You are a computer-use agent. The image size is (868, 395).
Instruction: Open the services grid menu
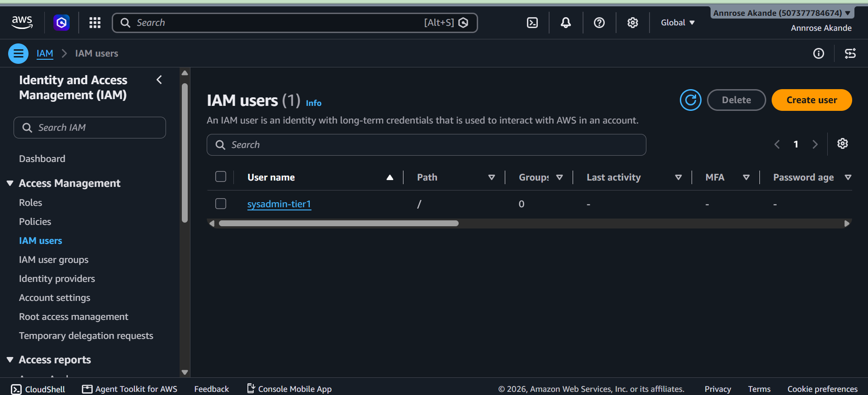95,23
